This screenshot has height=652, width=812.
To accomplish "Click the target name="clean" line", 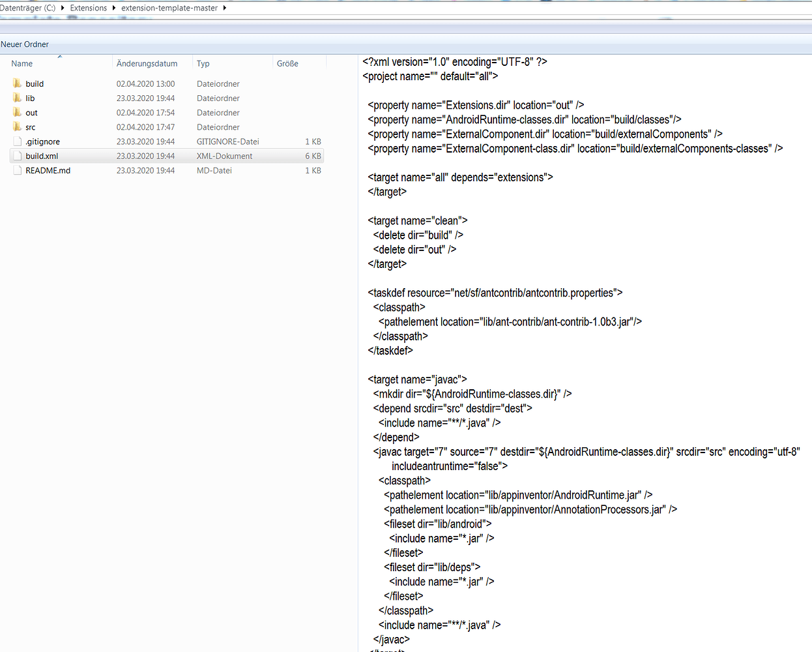I will pos(417,220).
